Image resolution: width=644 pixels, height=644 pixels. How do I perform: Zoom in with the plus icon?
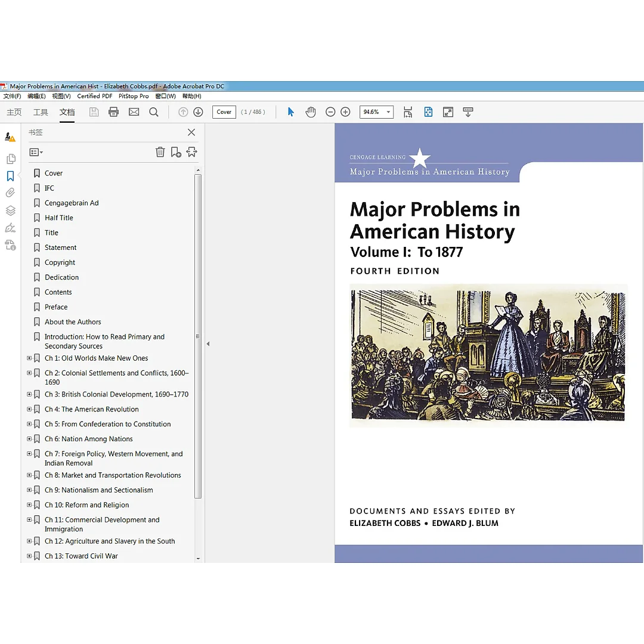[x=345, y=112]
